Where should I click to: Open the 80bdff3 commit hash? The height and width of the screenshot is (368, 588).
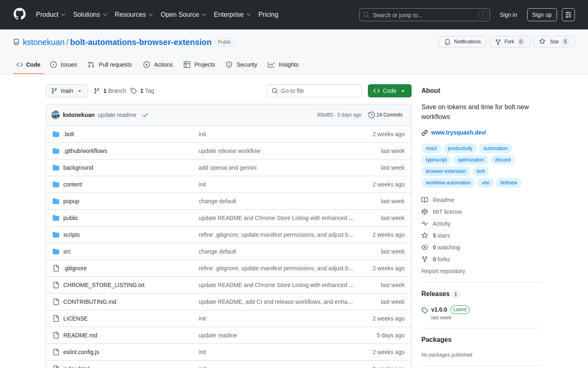(x=325, y=115)
